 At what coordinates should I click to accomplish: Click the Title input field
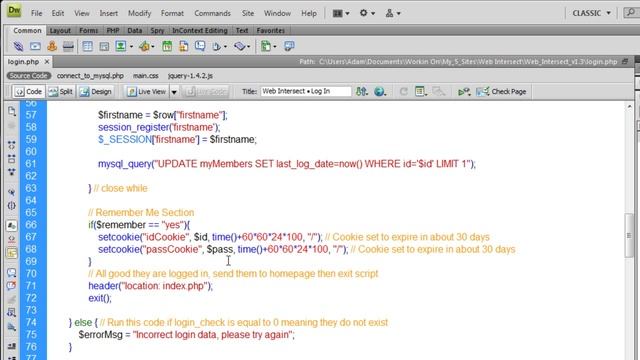[x=306, y=91]
